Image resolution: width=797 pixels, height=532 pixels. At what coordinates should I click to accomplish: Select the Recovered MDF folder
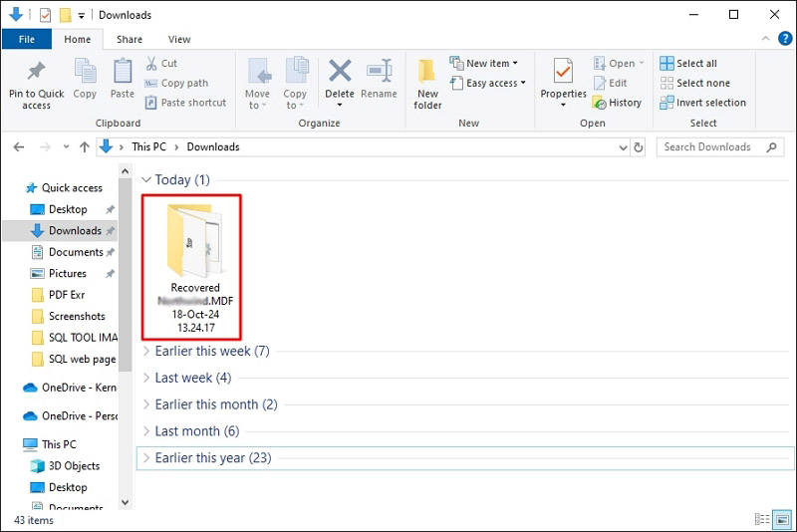point(191,267)
